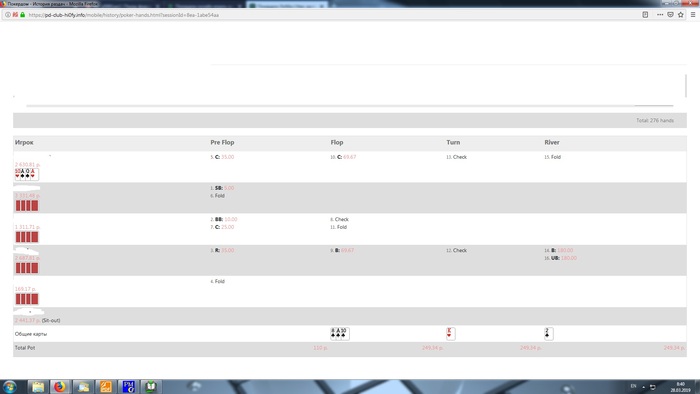Click the flop action '8. Check'
Image resolution: width=700 pixels, height=394 pixels.
[x=340, y=220]
